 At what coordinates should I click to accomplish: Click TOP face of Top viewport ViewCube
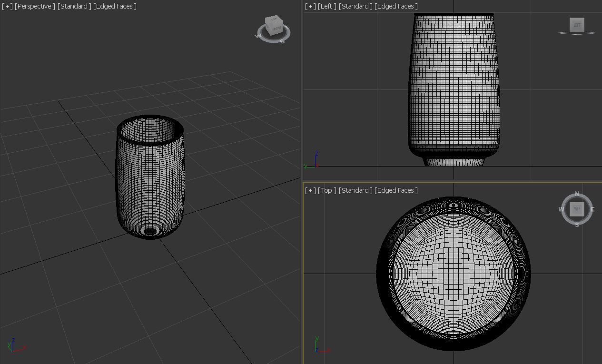577,209
